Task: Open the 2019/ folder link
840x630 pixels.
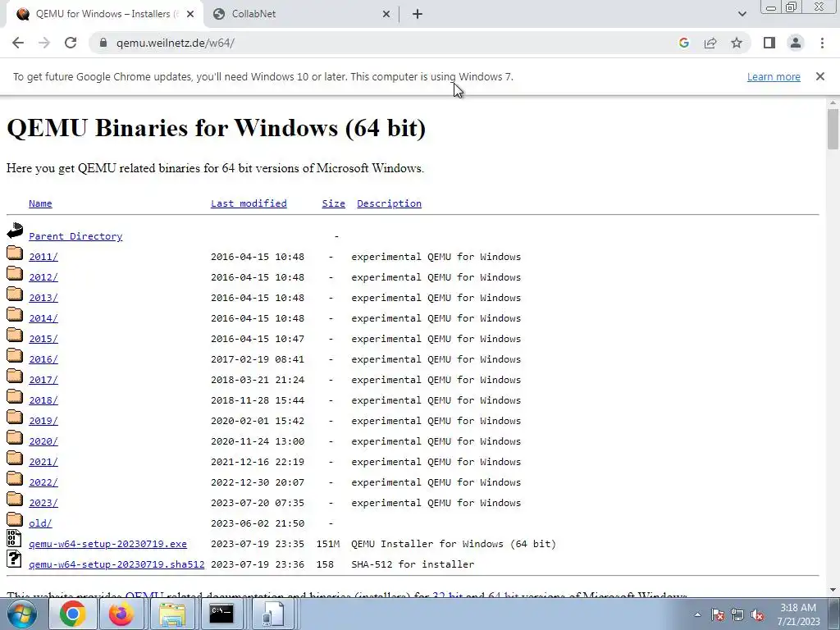Action: click(x=43, y=421)
